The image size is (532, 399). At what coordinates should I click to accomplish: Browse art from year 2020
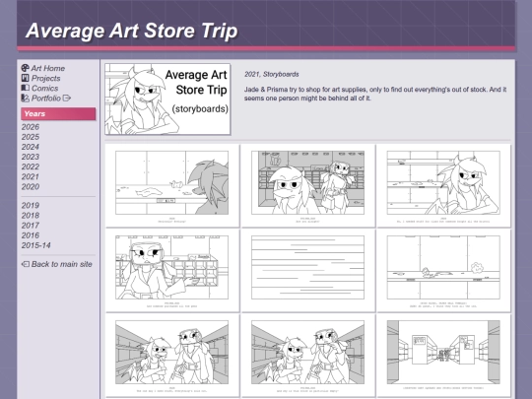(31, 186)
